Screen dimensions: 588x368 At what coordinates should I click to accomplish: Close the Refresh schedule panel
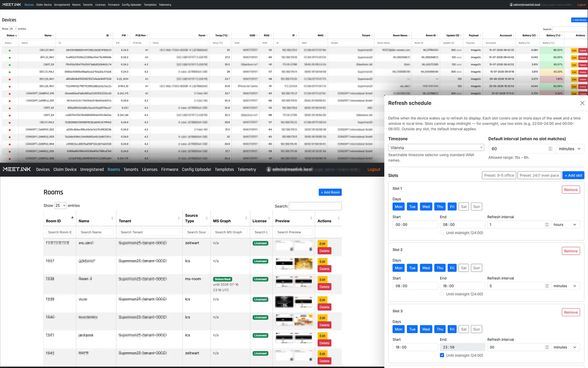click(x=582, y=103)
